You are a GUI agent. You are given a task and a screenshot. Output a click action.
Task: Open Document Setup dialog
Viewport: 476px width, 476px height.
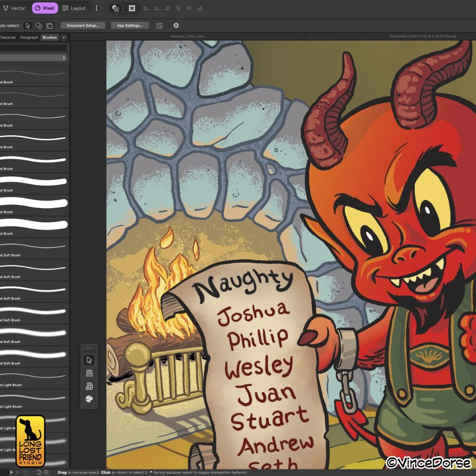pyautogui.click(x=83, y=26)
